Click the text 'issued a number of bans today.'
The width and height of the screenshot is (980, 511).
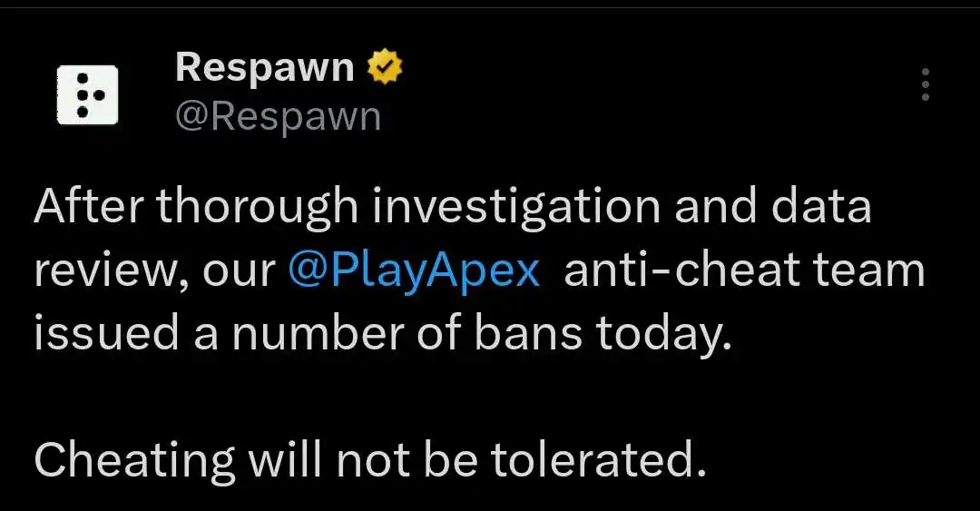[x=383, y=333]
